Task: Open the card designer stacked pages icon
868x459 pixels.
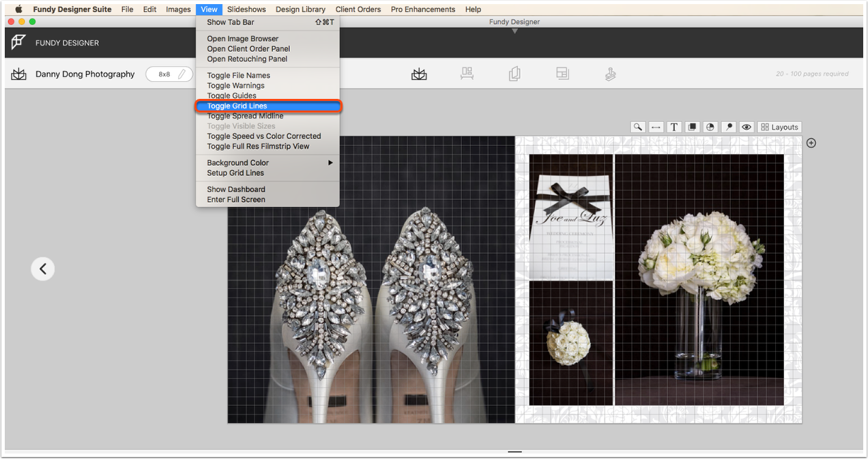Action: pyautogui.click(x=515, y=74)
